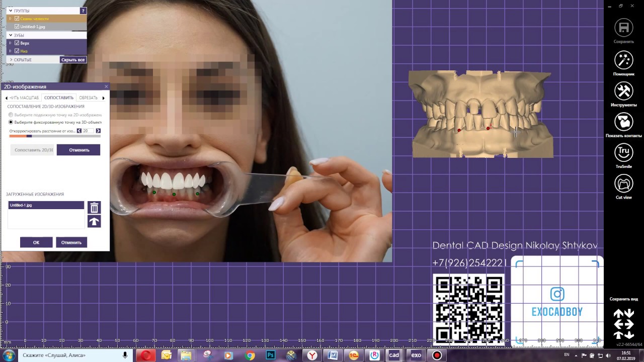The height and width of the screenshot is (362, 644).
Task: Open Google Chrome from taskbar
Action: (x=250, y=355)
